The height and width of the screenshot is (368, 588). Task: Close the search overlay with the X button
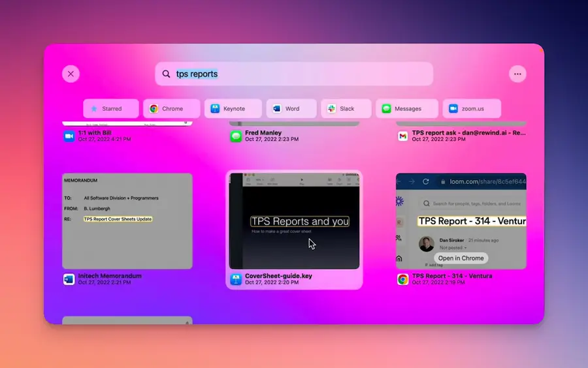tap(71, 74)
